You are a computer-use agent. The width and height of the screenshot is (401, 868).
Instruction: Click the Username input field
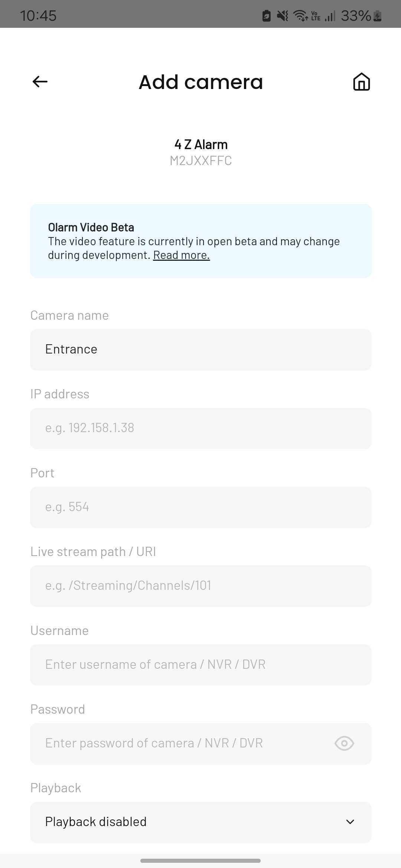click(x=201, y=665)
